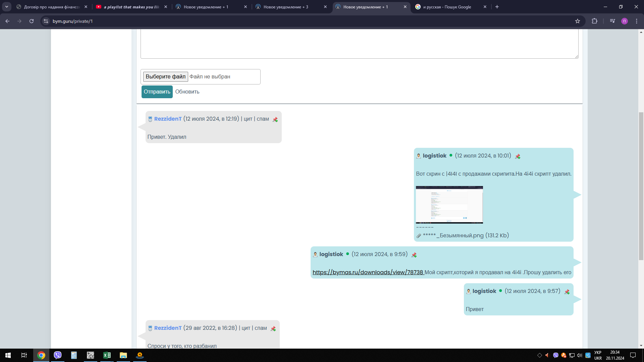644x362 pixels.
Task: Switch to the YouTube playlist tab
Action: coord(131,7)
